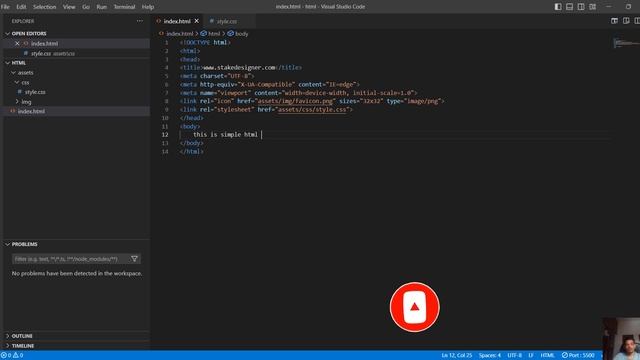Open the Run menu
The width and height of the screenshot is (640, 360).
click(x=102, y=7)
